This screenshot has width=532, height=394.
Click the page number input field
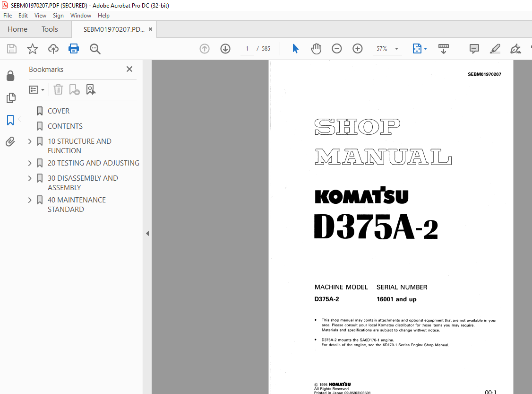(247, 49)
